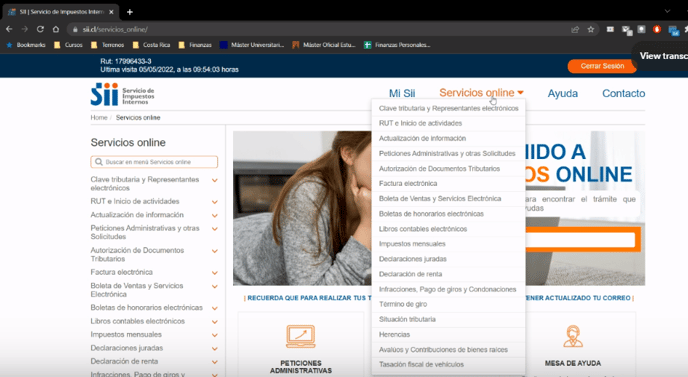The image size is (688, 377).
Task: Reload the page with the browser refresh icon
Action: [40, 29]
